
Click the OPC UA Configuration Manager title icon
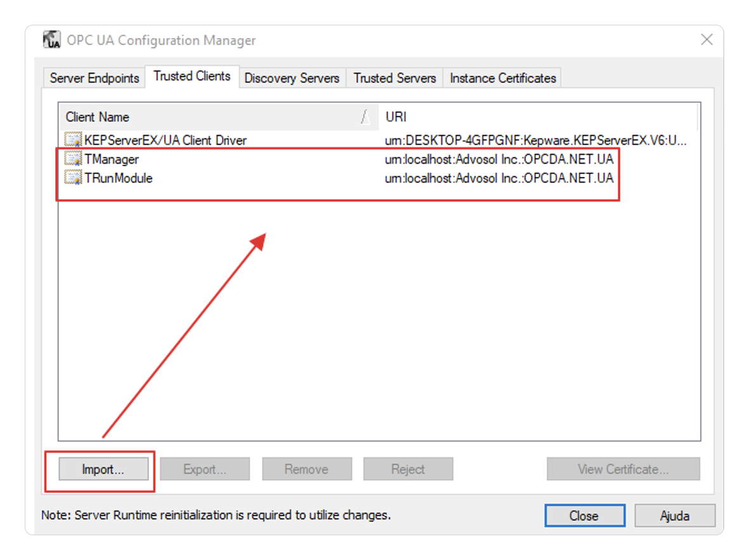[x=51, y=40]
